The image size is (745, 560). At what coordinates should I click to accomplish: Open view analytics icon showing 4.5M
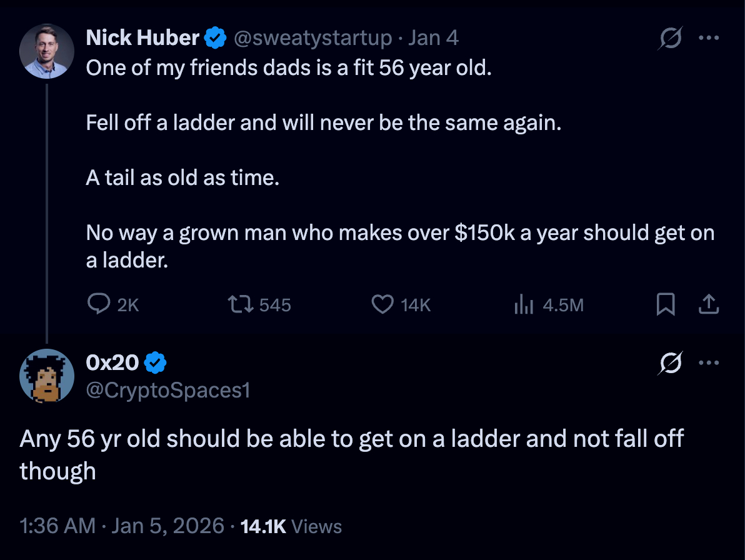(x=522, y=304)
